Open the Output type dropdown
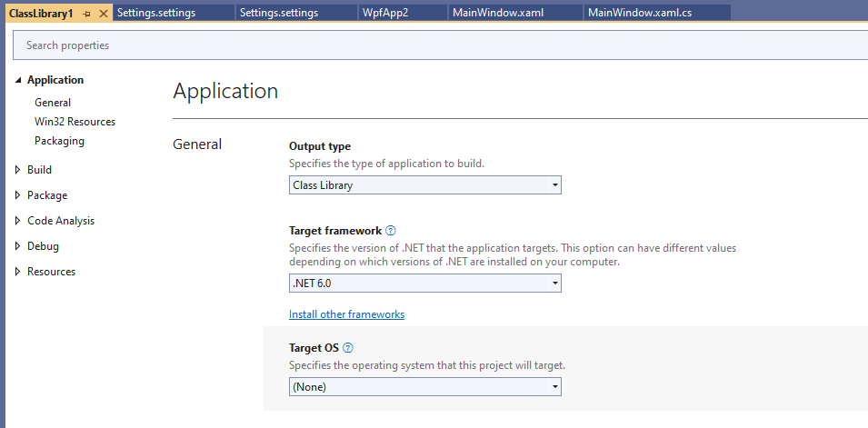Screen dimensions: 868x428 coord(424,185)
